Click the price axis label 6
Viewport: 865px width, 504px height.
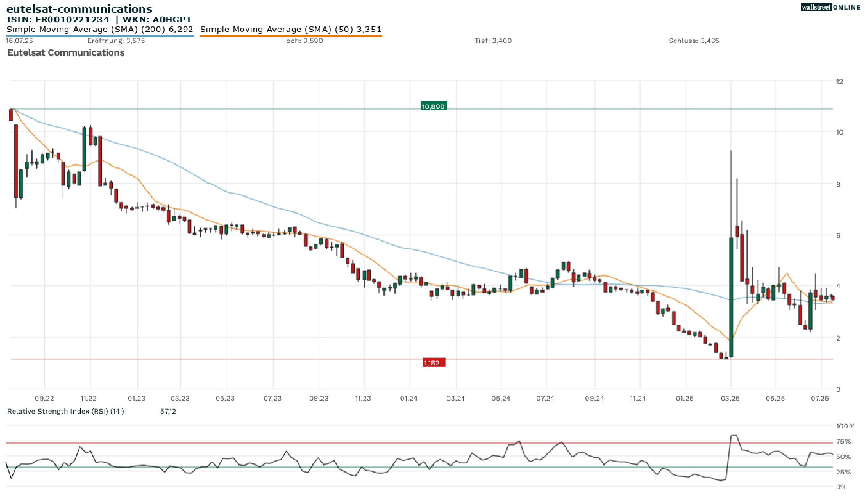pos(838,236)
